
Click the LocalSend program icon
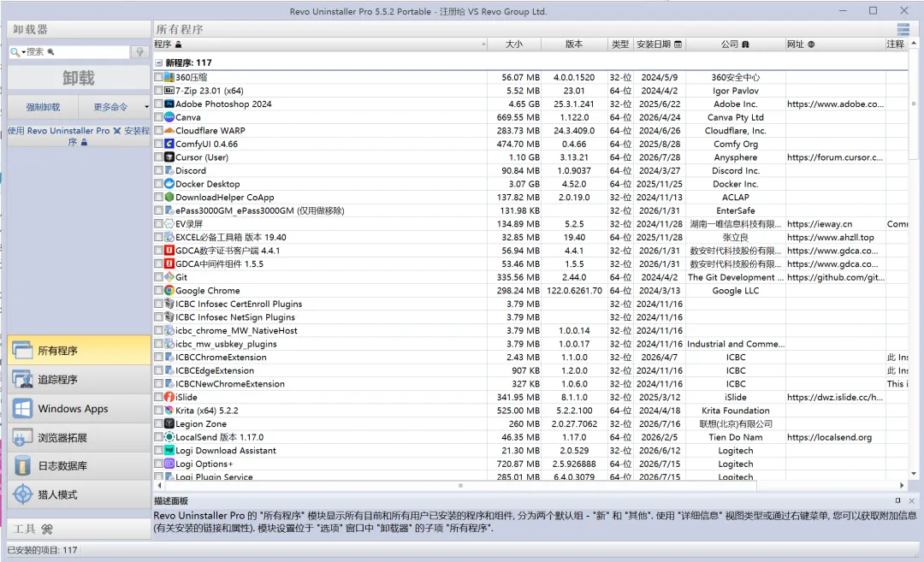click(169, 437)
